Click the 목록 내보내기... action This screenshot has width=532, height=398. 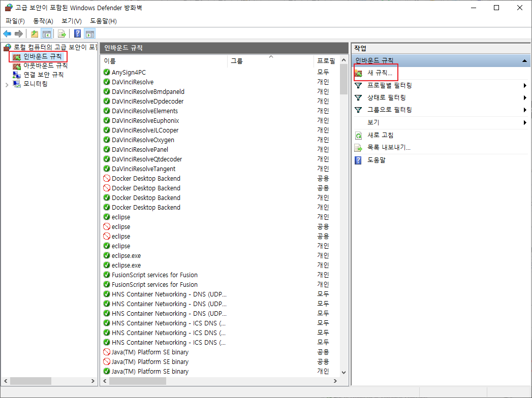[389, 147]
